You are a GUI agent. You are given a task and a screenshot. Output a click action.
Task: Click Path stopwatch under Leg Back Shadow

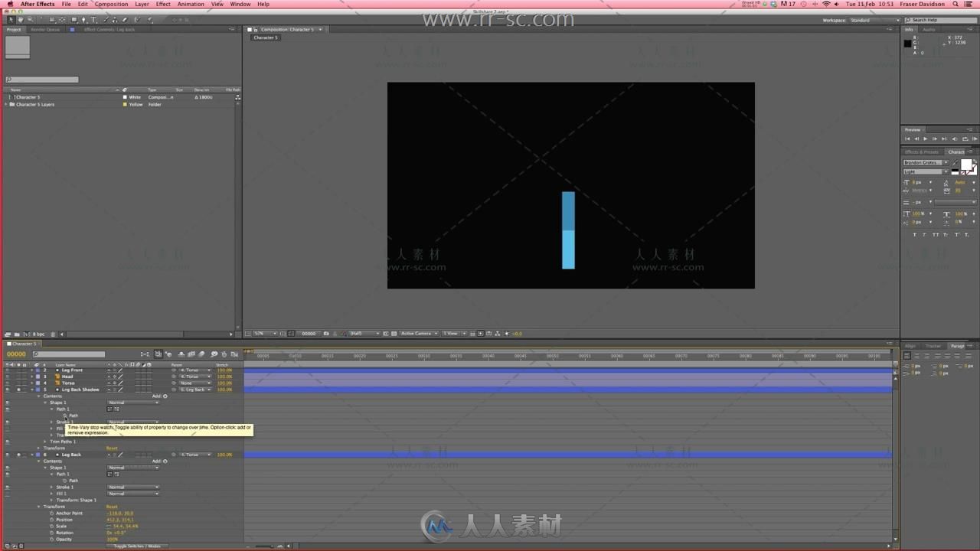click(65, 416)
